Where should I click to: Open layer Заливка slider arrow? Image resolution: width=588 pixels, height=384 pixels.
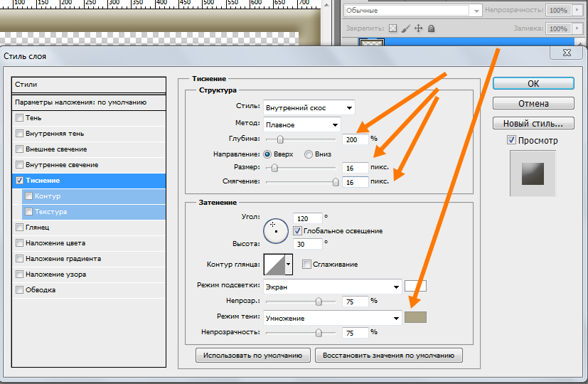(x=577, y=28)
